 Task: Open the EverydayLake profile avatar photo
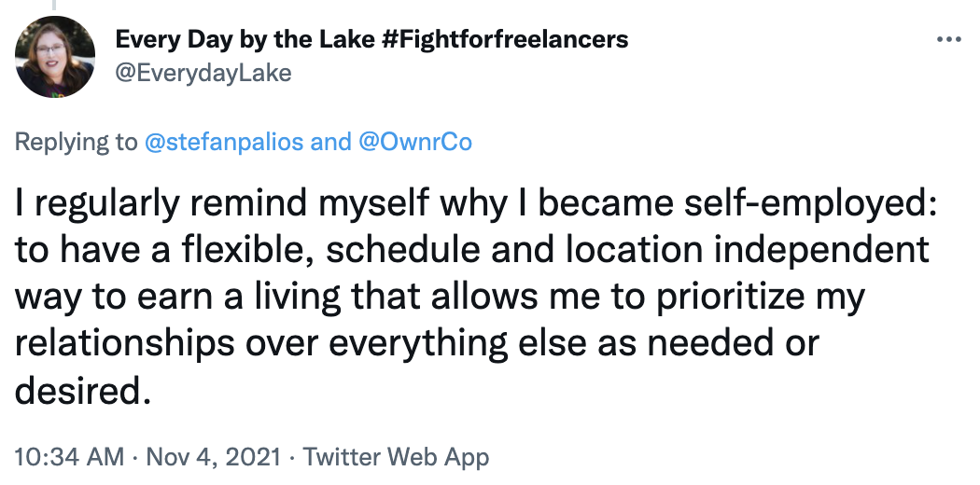pyautogui.click(x=55, y=57)
